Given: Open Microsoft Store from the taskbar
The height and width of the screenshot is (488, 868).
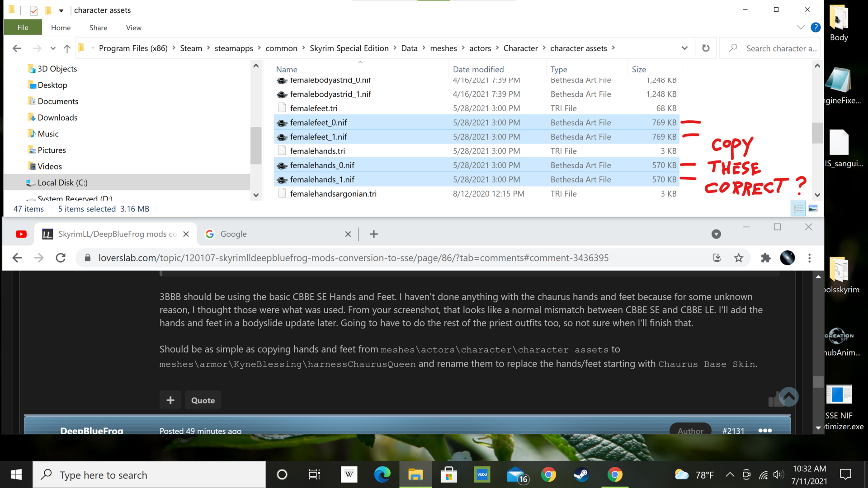Looking at the screenshot, I should pyautogui.click(x=449, y=475).
